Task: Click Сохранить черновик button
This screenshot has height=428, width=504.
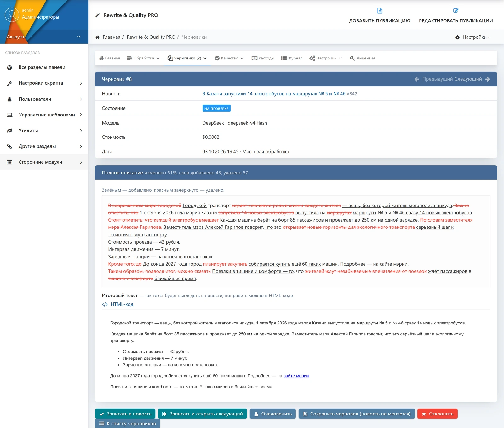Action: coord(357,414)
